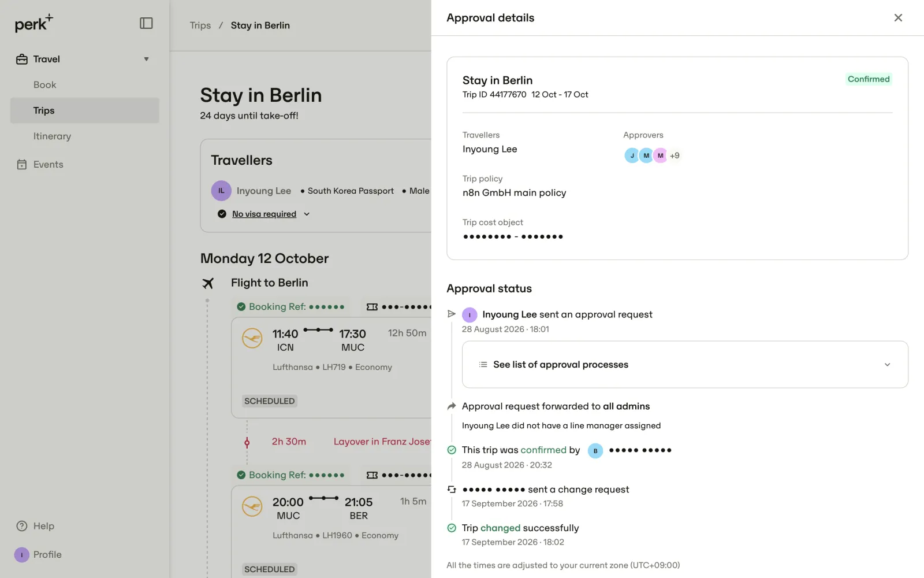Screen dimensions: 924x578
Task: Open Help via question mark icon
Action: point(22,526)
